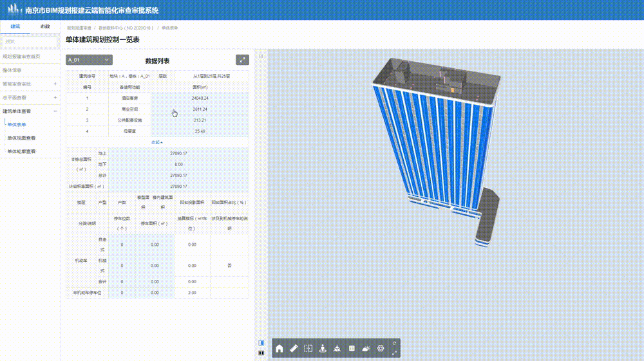Image resolution: width=644 pixels, height=361 pixels.
Task: Open the sun and weather settings icon
Action: (366, 349)
